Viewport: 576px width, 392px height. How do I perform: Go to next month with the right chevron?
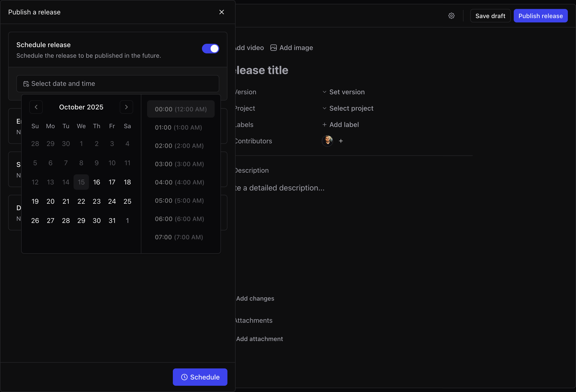[126, 107]
